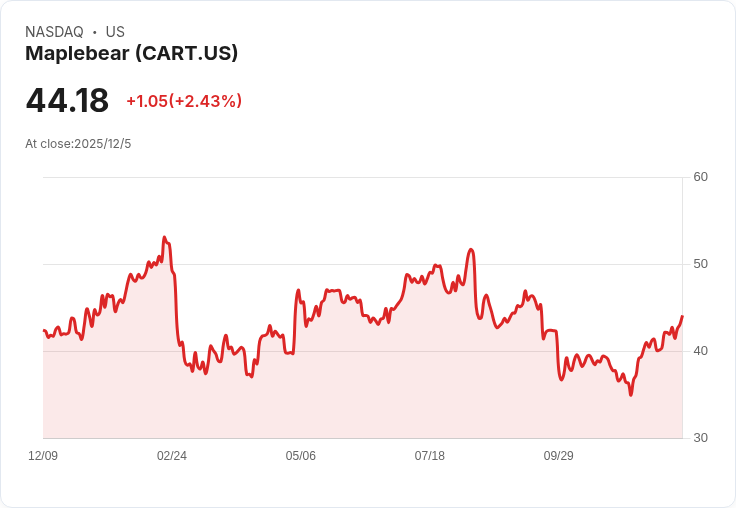Click the last point of the price line
Image resolution: width=736 pixels, height=508 pixels.
682,317
